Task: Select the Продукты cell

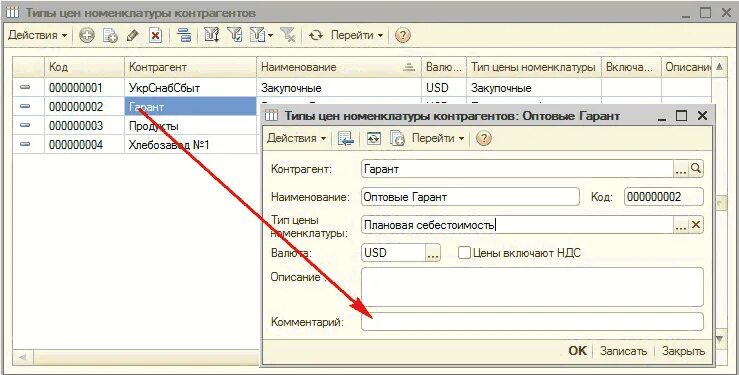Action: click(190, 125)
